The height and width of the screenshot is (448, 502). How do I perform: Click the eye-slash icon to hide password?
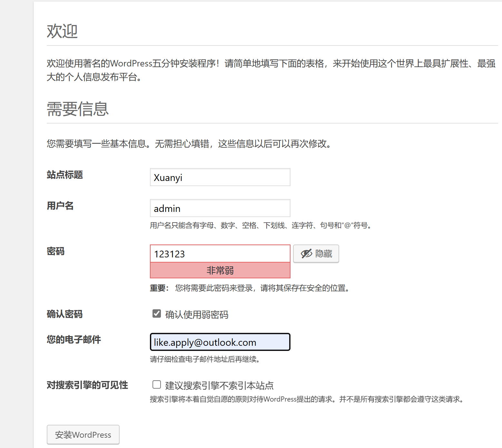[307, 254]
